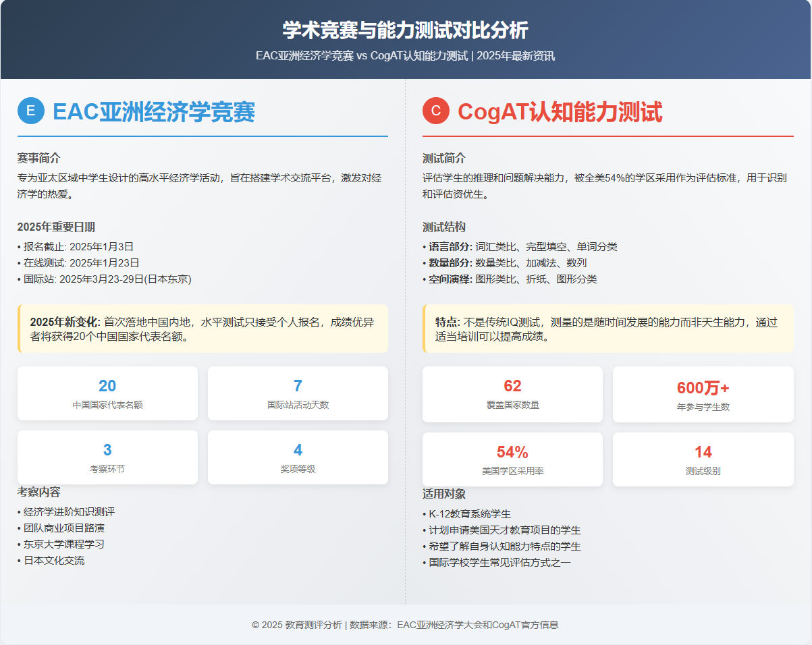Select the 数量部分 line

(505, 263)
